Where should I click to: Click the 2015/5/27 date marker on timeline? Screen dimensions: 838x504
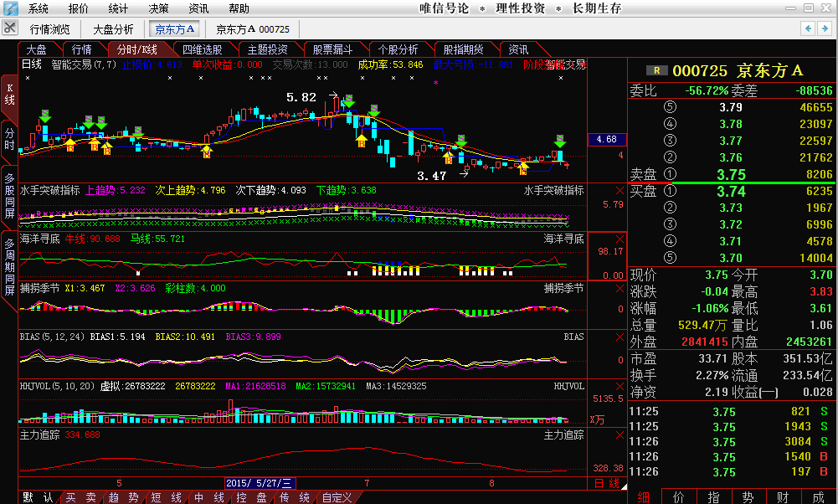coord(260,483)
